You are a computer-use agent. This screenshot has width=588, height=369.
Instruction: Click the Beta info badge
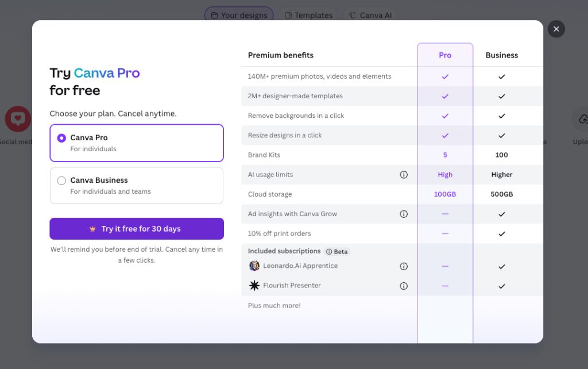[x=336, y=252]
